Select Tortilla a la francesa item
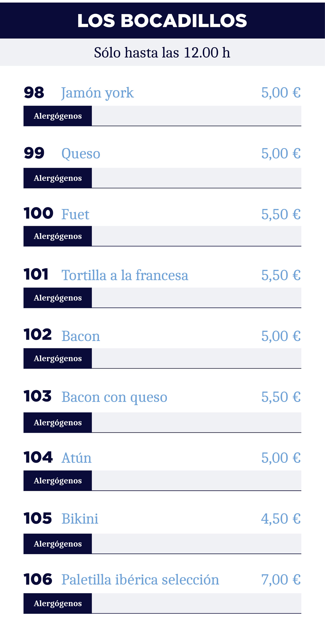The height and width of the screenshot is (644, 325). (x=125, y=275)
